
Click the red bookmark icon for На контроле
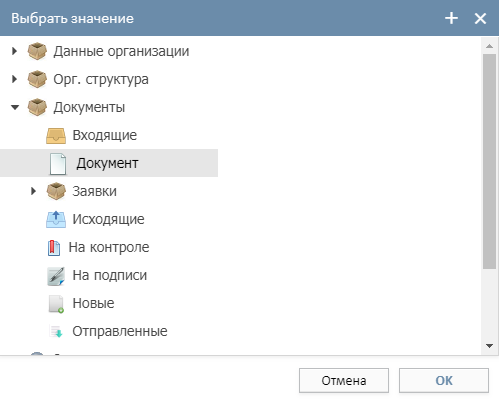pyautogui.click(x=54, y=248)
